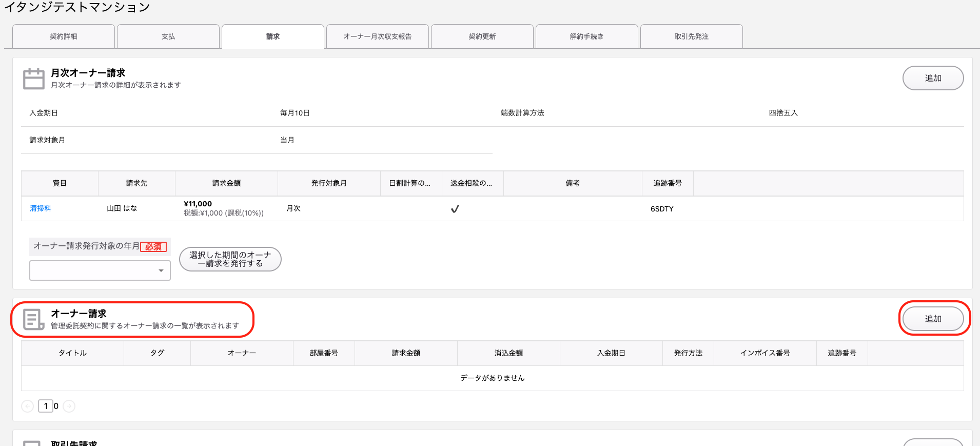This screenshot has width=980, height=446.
Task: Go to the オーナー月次収支報告 tab
Action: pos(378,36)
